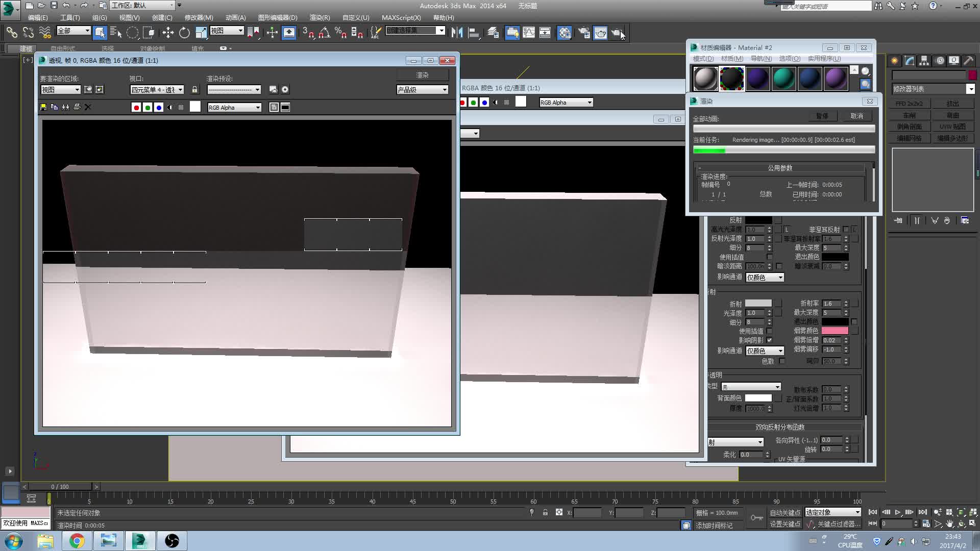Activate the Rotate tool in toolbar

point(184,33)
